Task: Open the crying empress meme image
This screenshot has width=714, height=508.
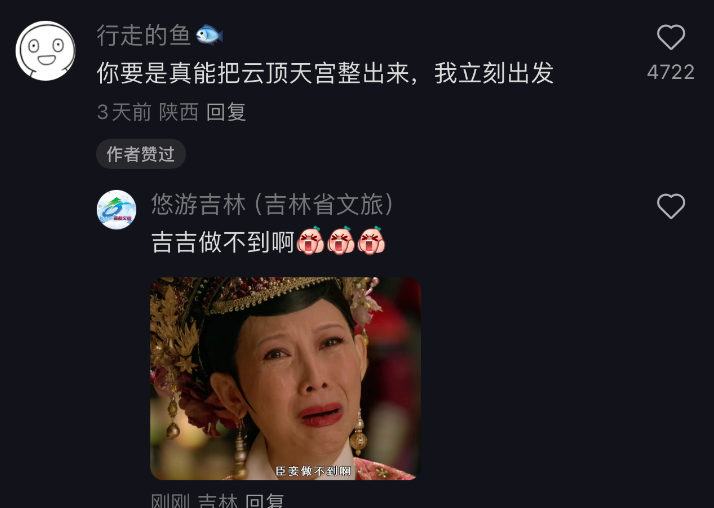Action: click(286, 378)
